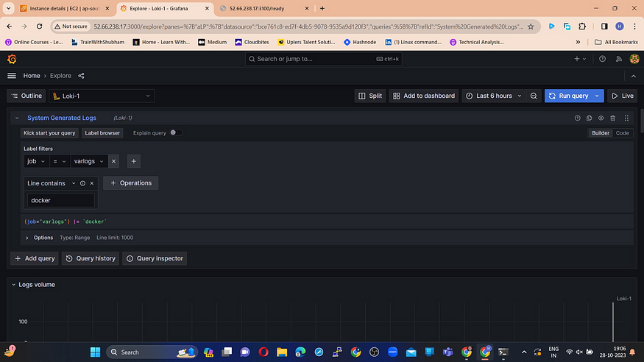Click the Grafana logo icon

click(x=12, y=59)
